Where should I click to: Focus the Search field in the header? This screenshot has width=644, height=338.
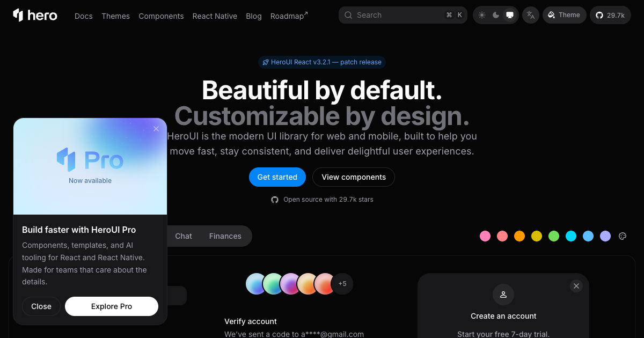(403, 15)
